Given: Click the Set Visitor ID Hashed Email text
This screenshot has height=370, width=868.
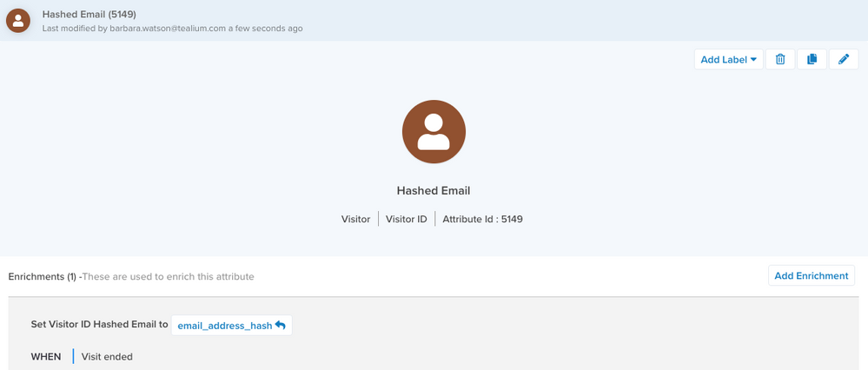Looking at the screenshot, I should (x=99, y=325).
